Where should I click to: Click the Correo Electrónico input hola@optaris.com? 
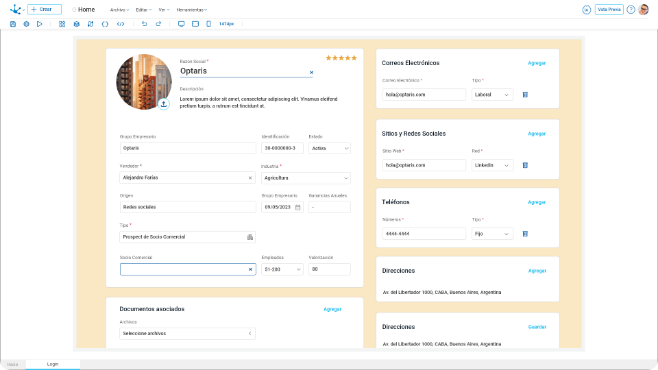424,95
